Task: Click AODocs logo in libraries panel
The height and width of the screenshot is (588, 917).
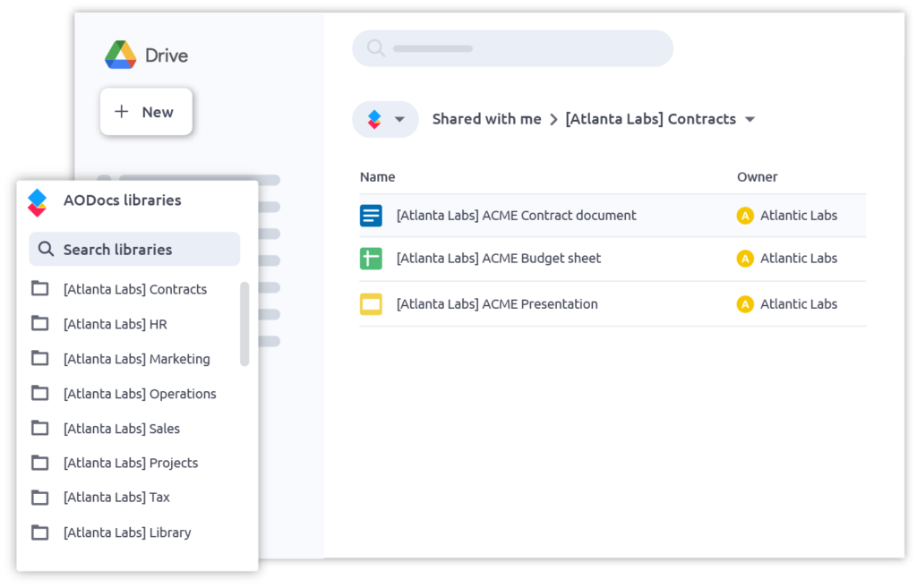Action: click(37, 203)
